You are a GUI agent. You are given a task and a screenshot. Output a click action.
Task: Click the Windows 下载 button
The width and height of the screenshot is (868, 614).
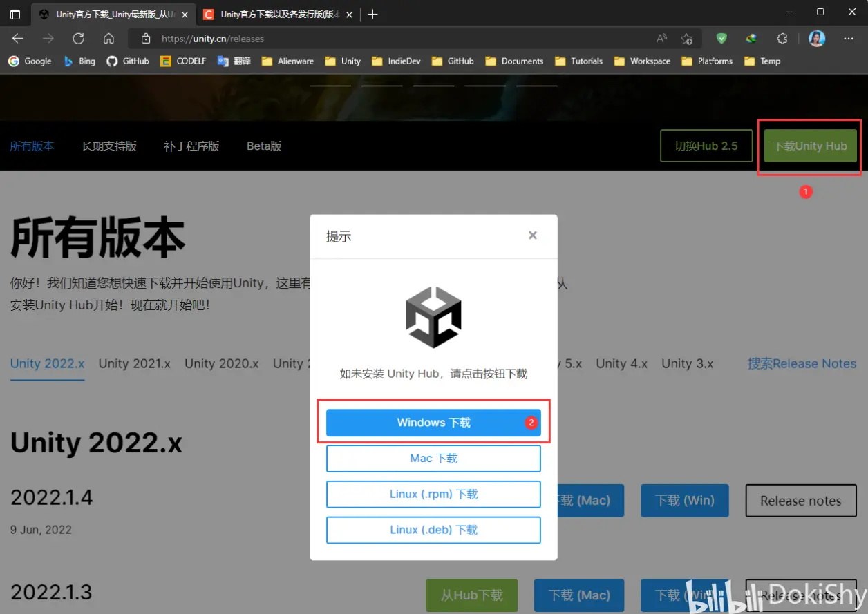point(433,423)
